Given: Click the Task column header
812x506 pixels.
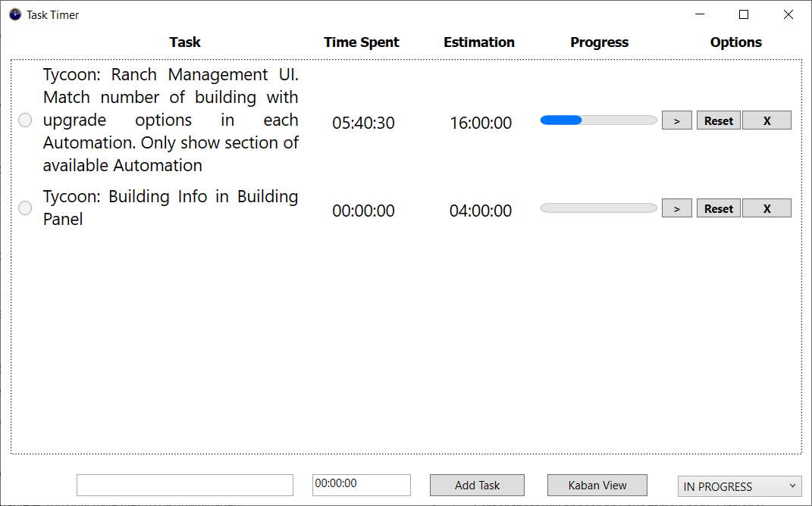Looking at the screenshot, I should (x=185, y=42).
